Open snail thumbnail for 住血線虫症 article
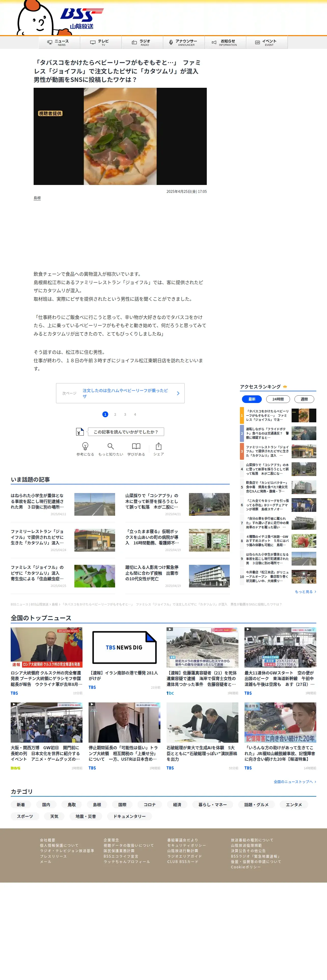 [x=94, y=576]
